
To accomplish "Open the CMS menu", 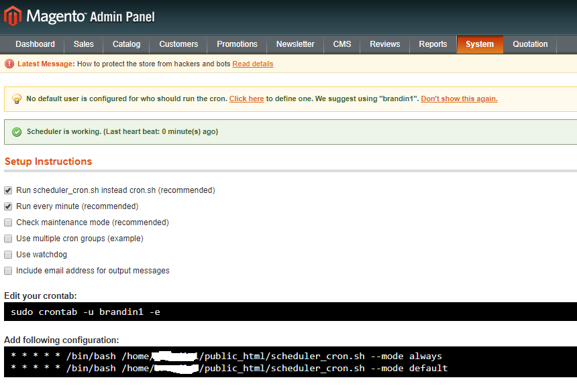I will click(342, 44).
